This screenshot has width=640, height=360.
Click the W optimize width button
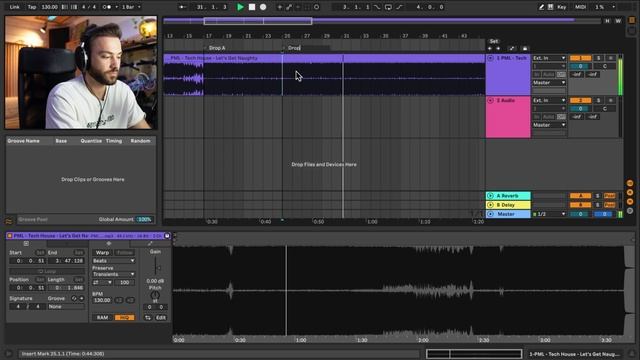[x=618, y=21]
